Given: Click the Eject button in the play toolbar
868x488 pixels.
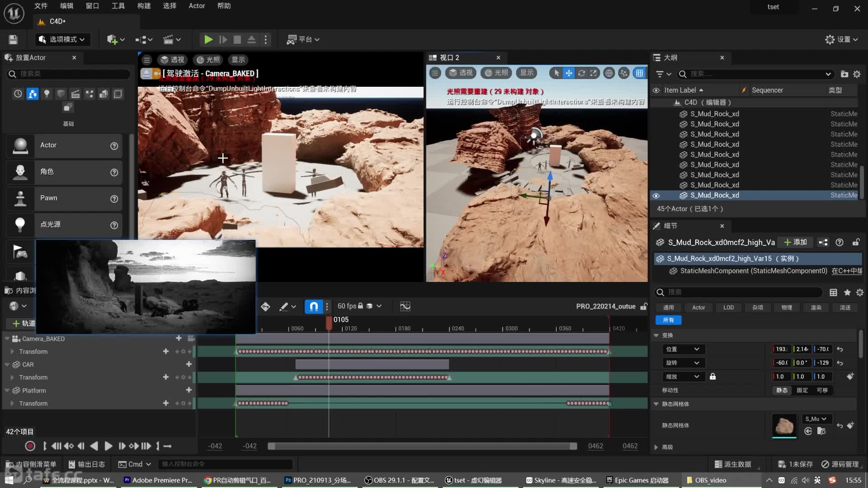Looking at the screenshot, I should 252,40.
